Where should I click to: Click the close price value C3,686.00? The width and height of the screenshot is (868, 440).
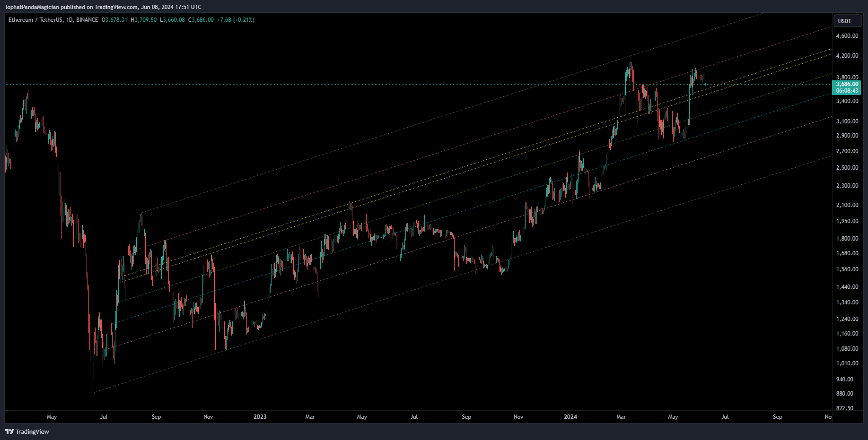(x=201, y=20)
